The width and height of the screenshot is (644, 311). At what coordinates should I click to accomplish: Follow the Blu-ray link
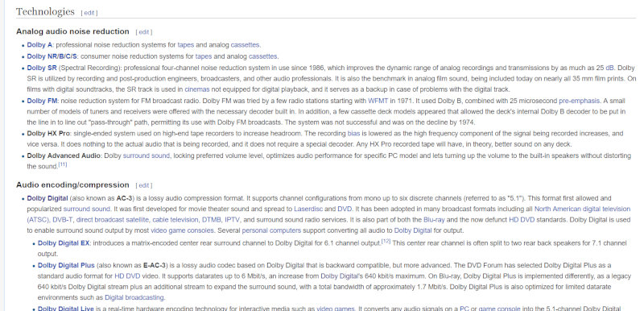(x=434, y=220)
